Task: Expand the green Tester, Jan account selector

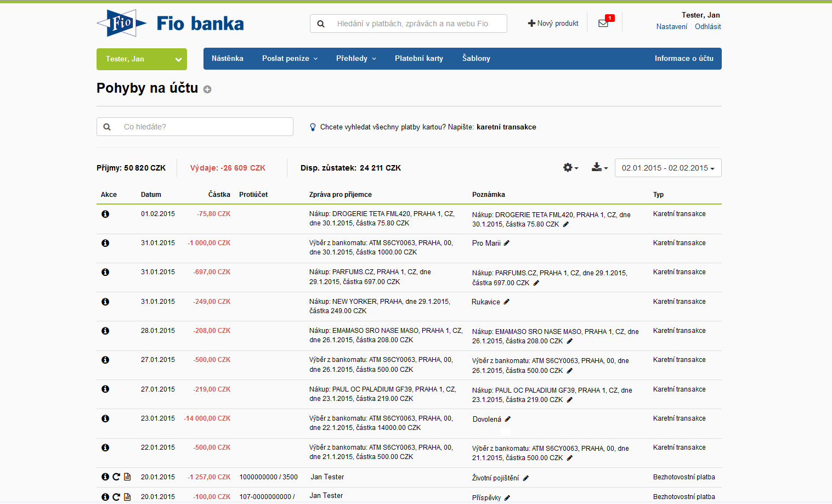Action: pos(142,59)
